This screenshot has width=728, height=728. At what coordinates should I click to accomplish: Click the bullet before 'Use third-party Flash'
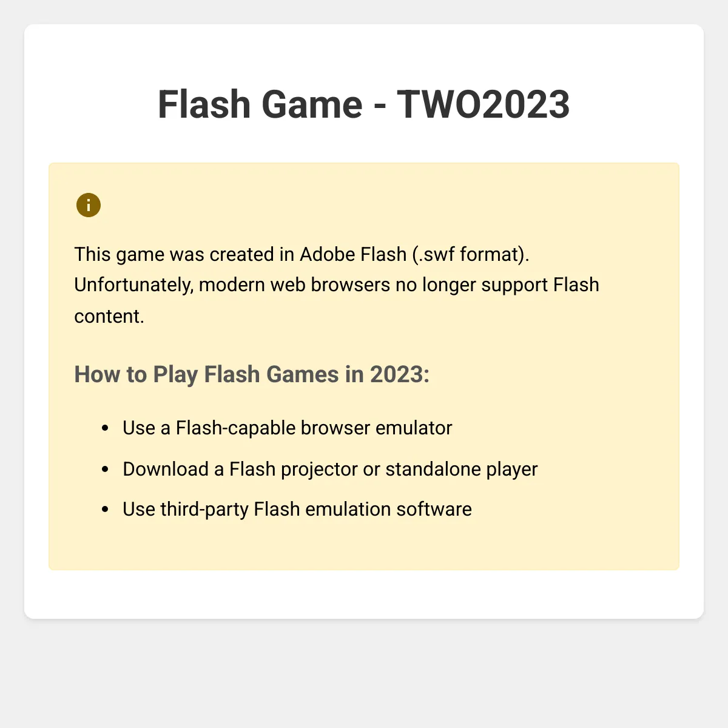coord(106,510)
